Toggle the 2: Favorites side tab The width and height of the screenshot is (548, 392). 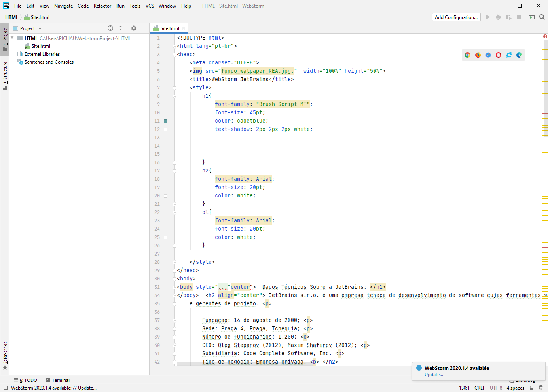tap(5, 356)
